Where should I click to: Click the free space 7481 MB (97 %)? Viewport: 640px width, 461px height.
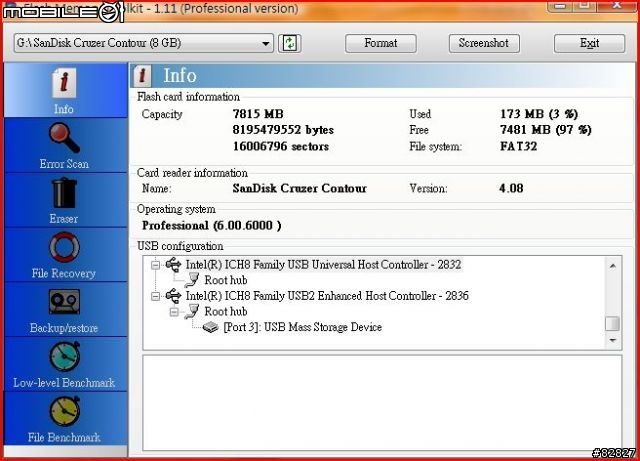click(x=546, y=130)
